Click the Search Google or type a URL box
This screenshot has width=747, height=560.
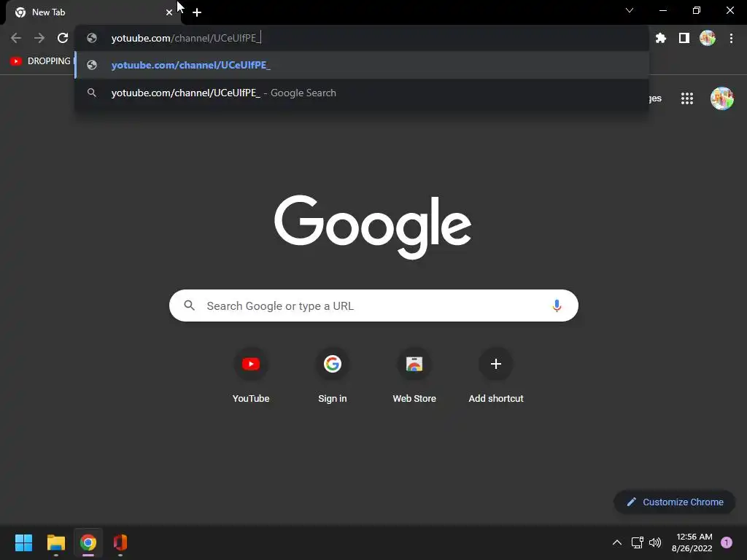click(373, 306)
